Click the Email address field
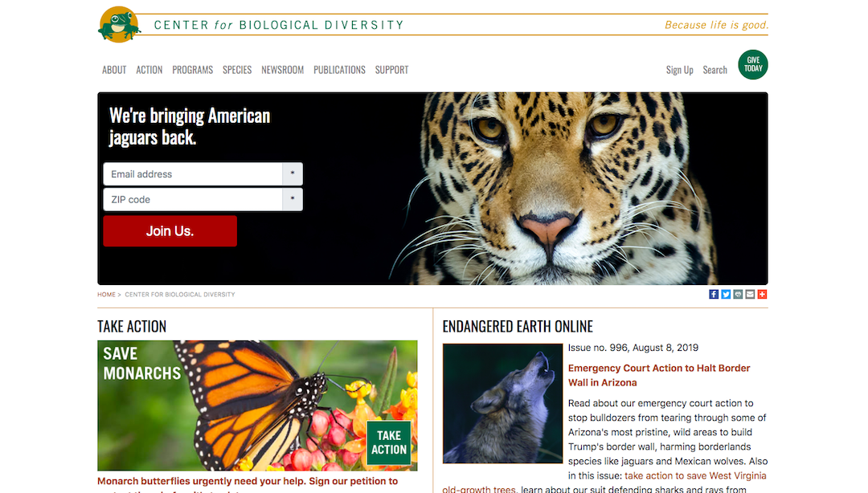Screen dimensions: 868x493 [203, 173]
